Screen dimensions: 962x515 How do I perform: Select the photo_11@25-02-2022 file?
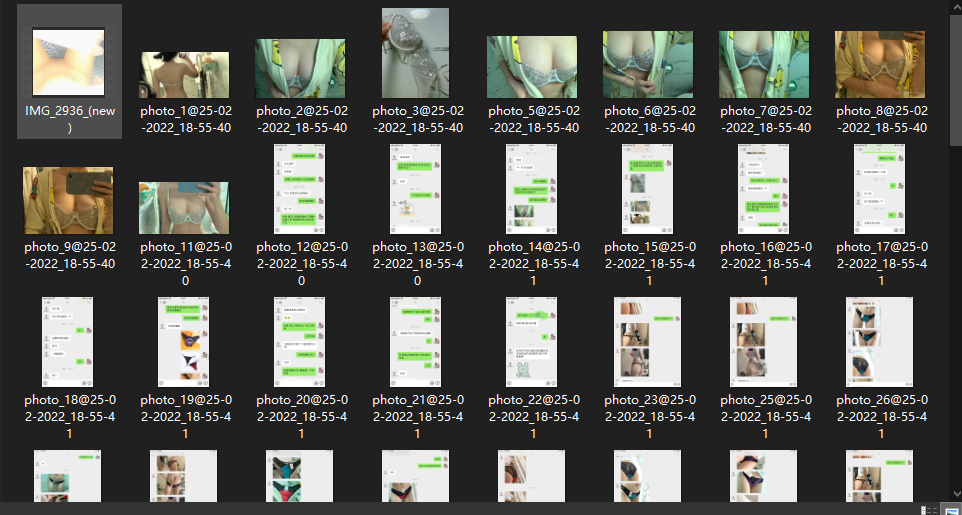pos(184,207)
